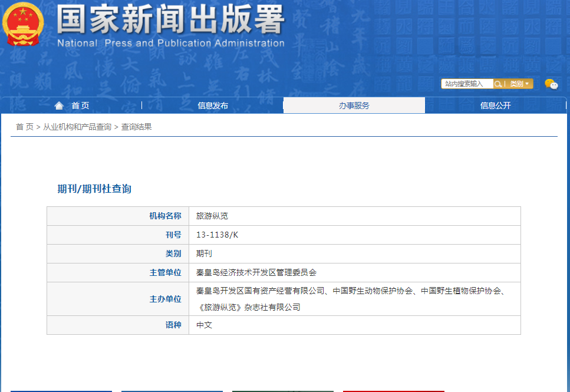
Task: Click the search magnifier icon
Action: pos(498,84)
